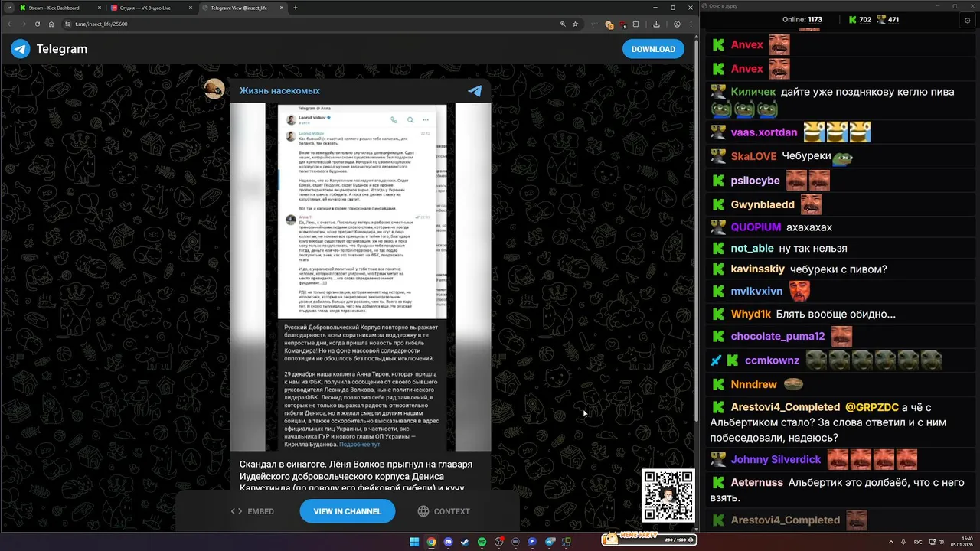This screenshot has width=980, height=551.
Task: Click username Gwynblaedd in chat
Action: [763, 205]
